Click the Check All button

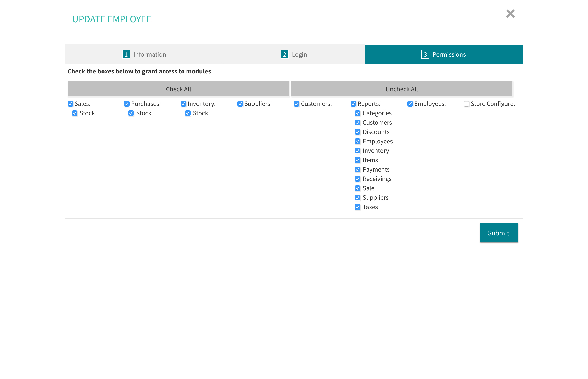(178, 89)
